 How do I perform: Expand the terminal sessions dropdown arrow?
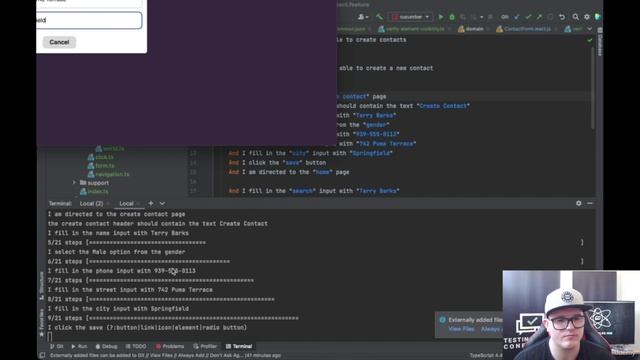(162, 203)
